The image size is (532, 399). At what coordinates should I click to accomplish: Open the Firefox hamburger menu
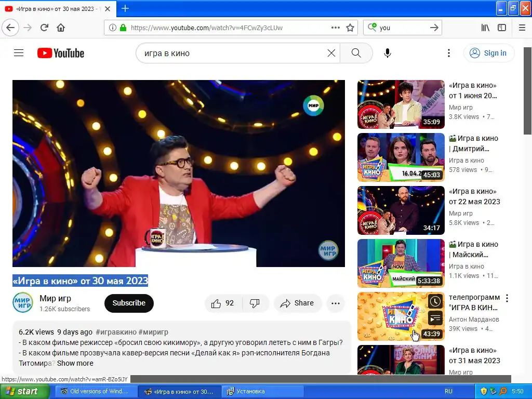coord(522,28)
